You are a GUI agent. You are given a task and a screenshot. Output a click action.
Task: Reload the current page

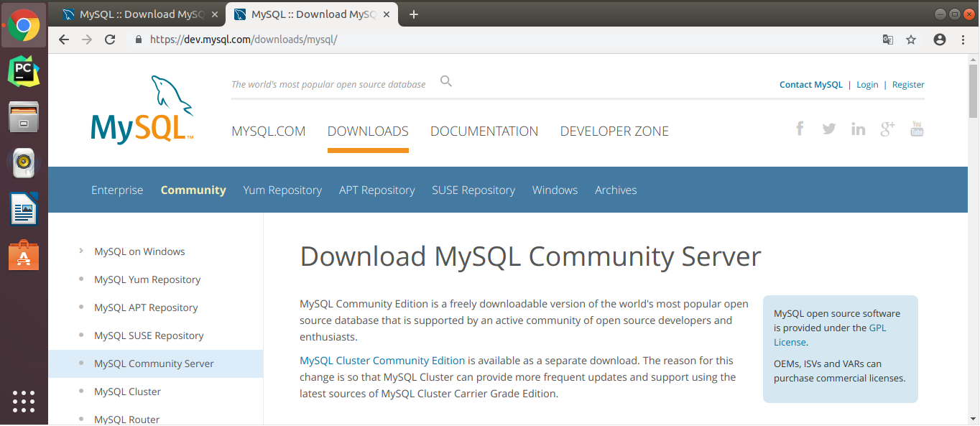[x=110, y=40]
